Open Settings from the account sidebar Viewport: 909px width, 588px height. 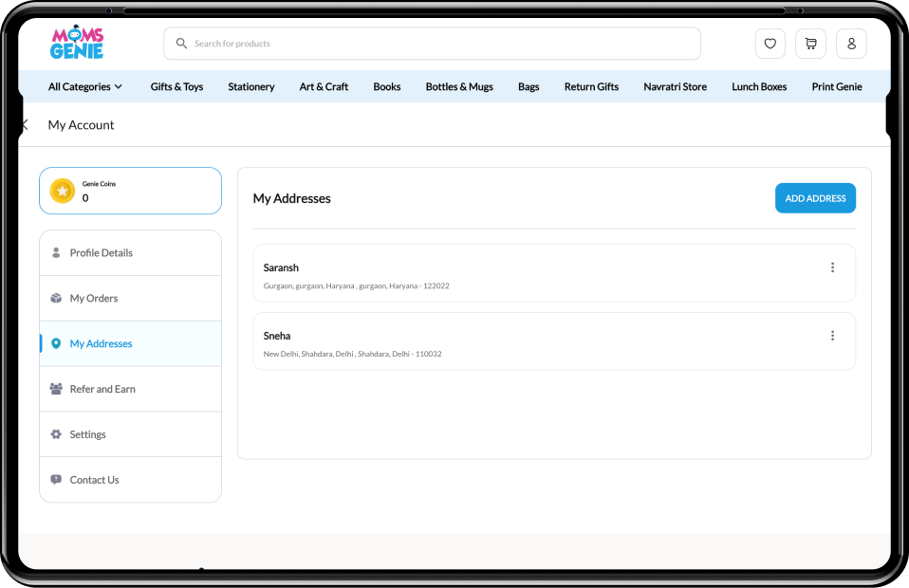coord(87,434)
